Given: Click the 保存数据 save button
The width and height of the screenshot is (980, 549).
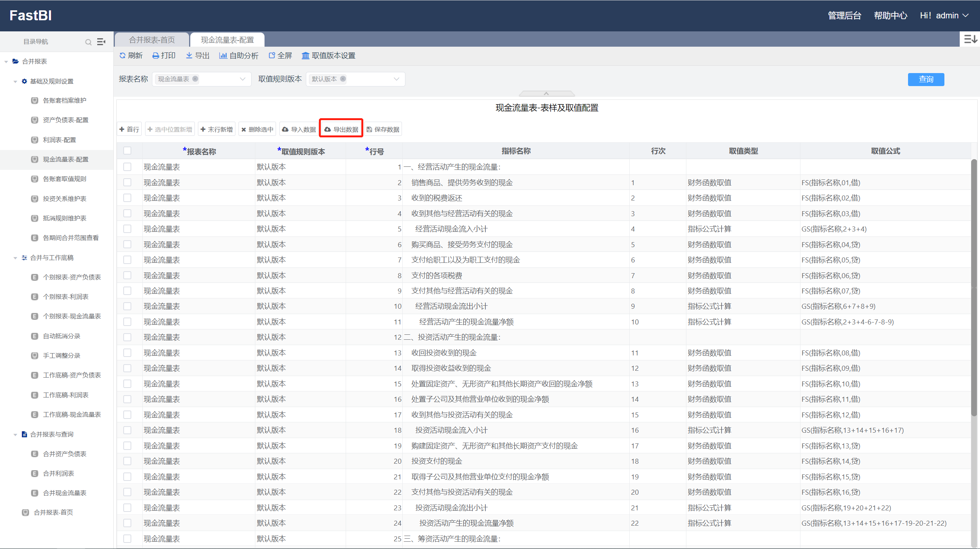Looking at the screenshot, I should (383, 130).
